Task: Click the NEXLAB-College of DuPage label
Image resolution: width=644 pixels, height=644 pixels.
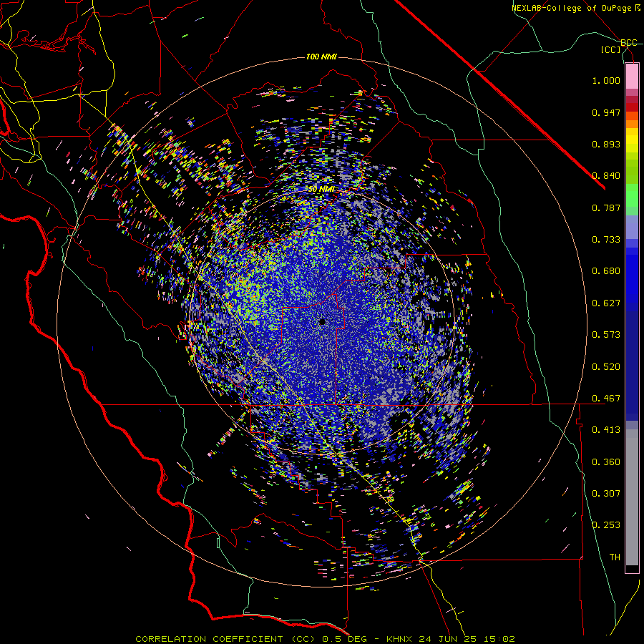Action: [x=575, y=8]
